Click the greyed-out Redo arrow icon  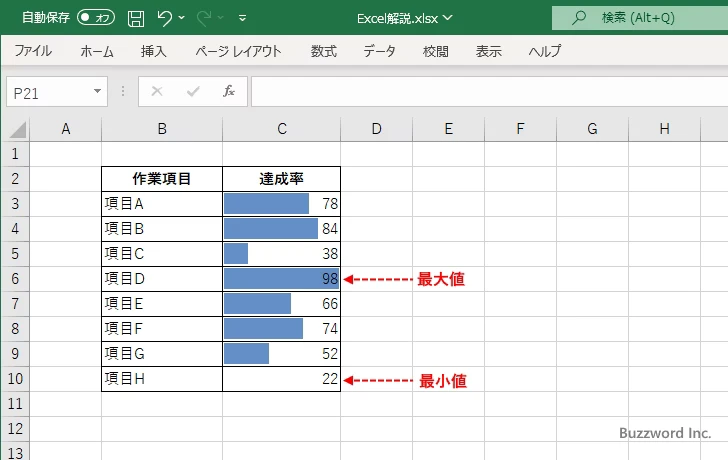coord(203,18)
